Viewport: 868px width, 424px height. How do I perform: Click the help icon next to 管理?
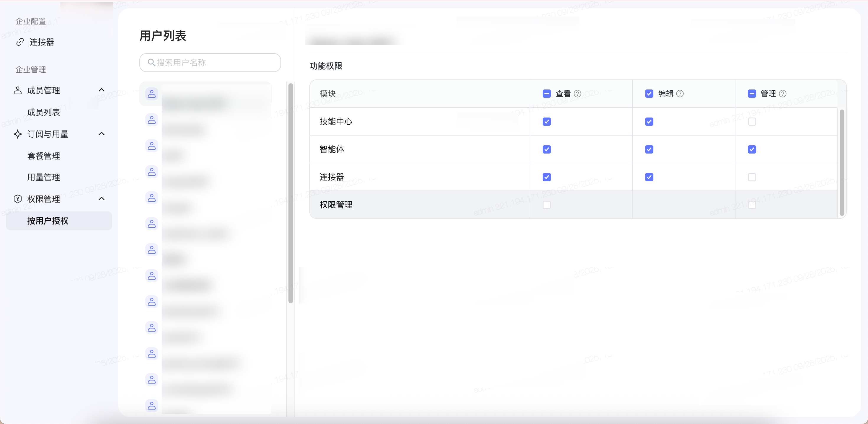click(x=783, y=94)
